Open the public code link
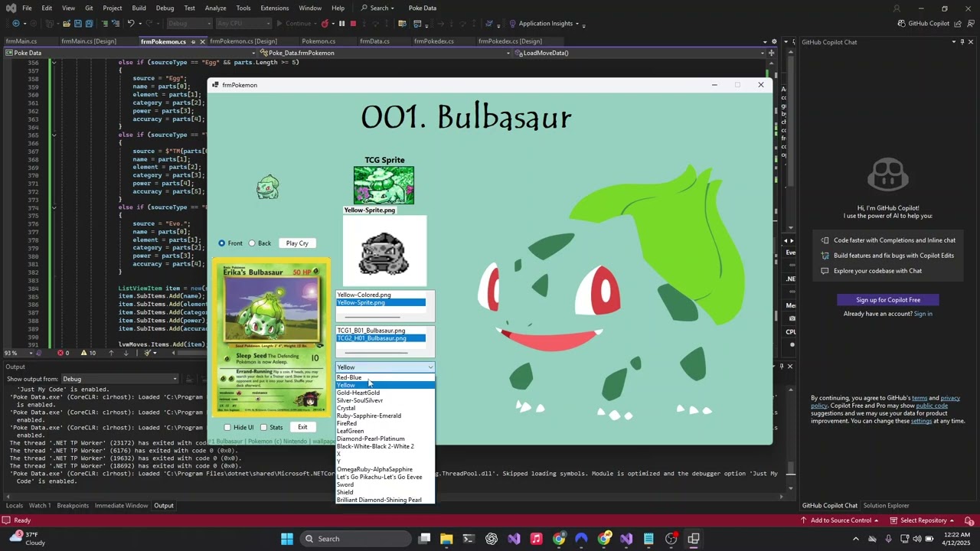The height and width of the screenshot is (551, 980). [x=932, y=406]
